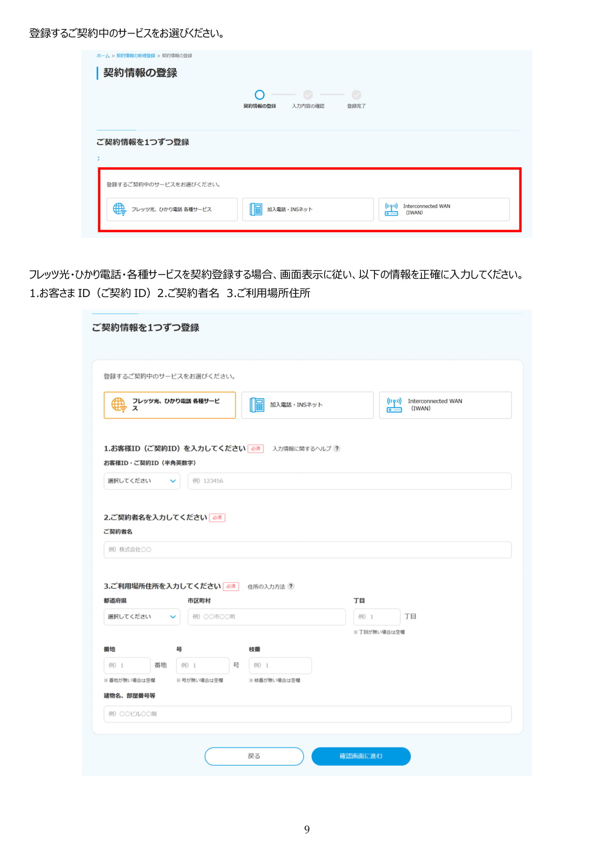The width and height of the screenshot is (614, 868).
Task: Click the chevron arrow on the お客様ID dropdown
Action: [x=173, y=481]
